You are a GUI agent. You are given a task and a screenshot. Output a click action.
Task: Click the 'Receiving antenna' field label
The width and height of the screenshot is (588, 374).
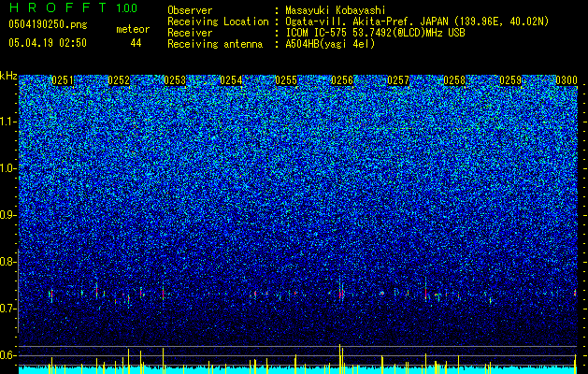[x=215, y=44]
